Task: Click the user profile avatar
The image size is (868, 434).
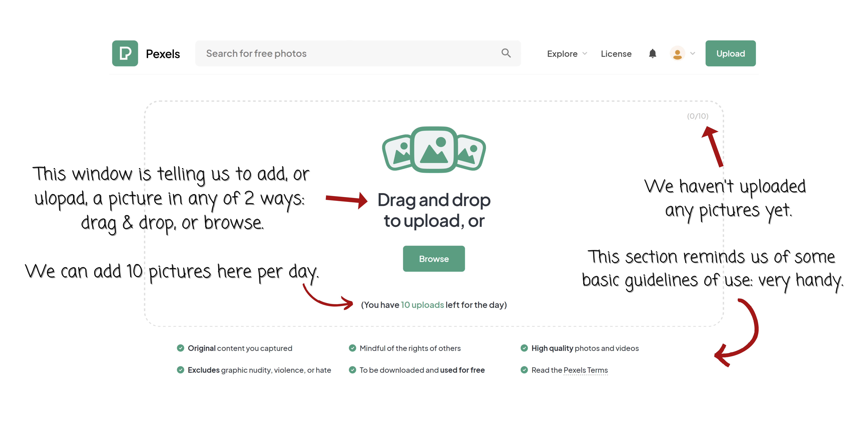Action: 677,53
